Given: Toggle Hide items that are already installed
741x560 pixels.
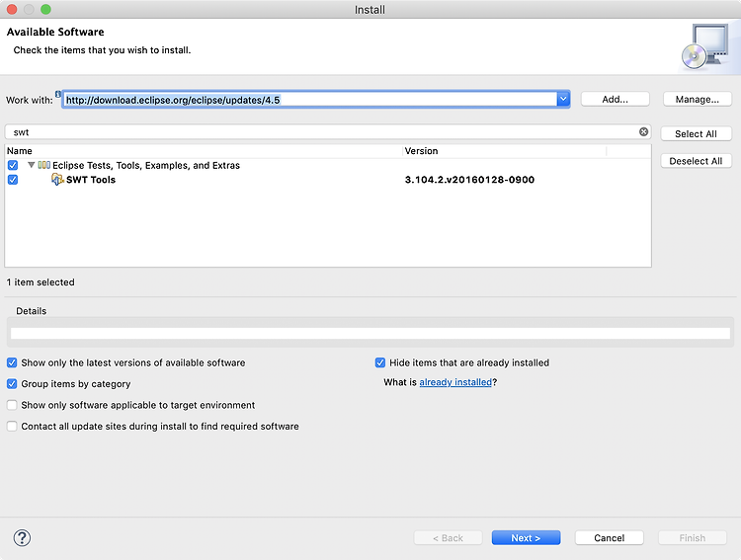Looking at the screenshot, I should point(380,362).
